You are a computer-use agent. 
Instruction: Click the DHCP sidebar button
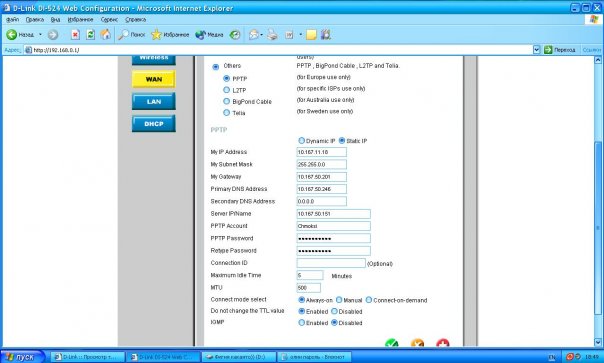154,124
